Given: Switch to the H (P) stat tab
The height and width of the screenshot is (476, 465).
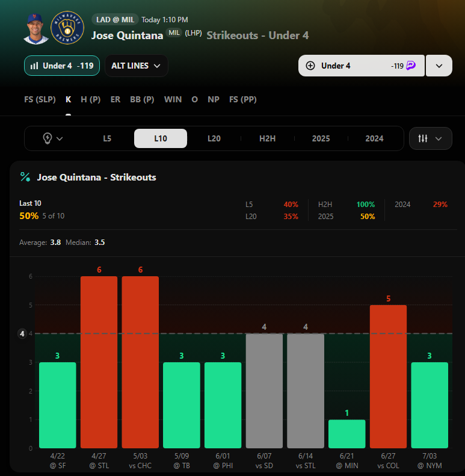Looking at the screenshot, I should click(90, 99).
